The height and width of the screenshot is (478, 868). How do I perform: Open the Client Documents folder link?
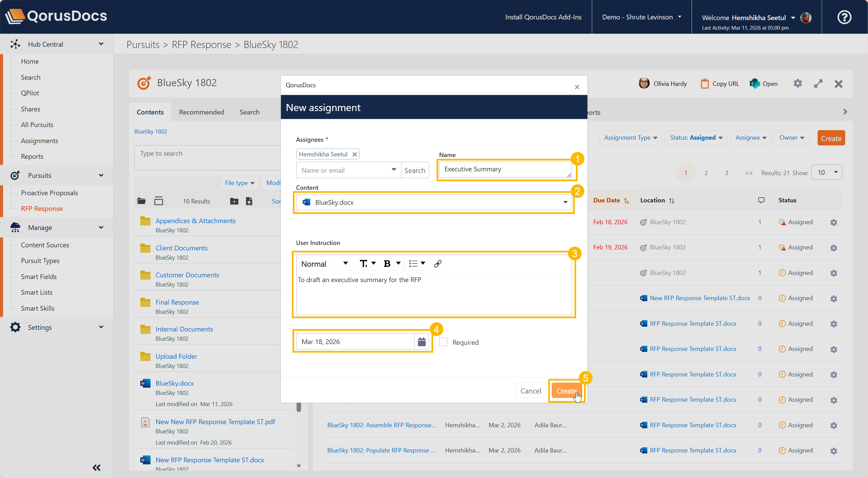tap(181, 248)
